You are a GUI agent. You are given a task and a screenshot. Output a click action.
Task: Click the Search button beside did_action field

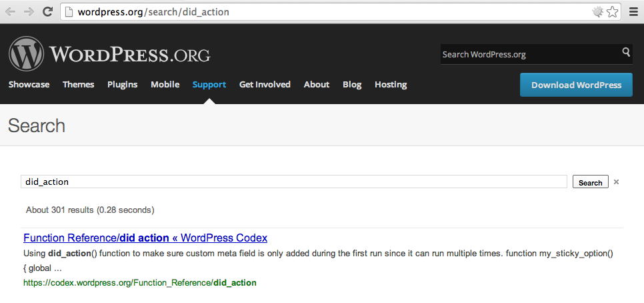tap(591, 182)
